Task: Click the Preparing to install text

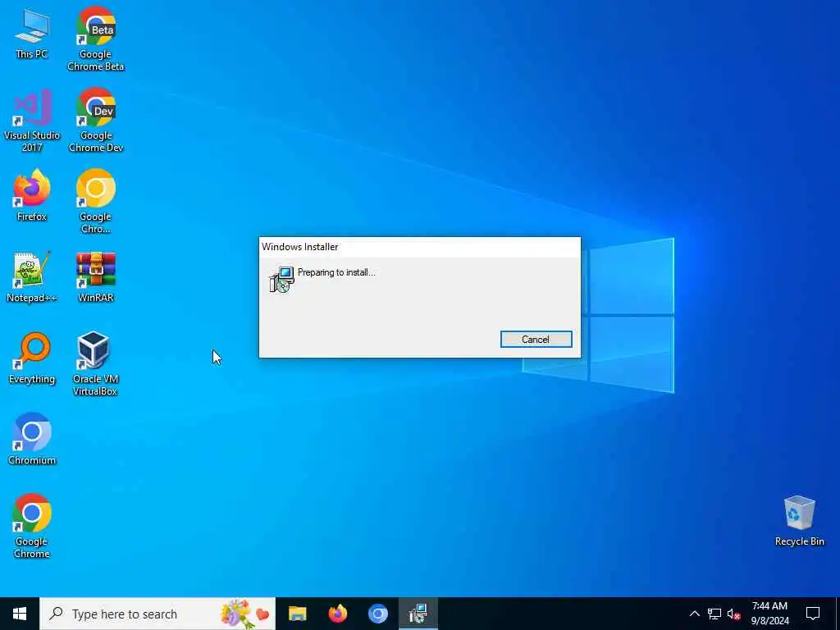Action: point(336,272)
